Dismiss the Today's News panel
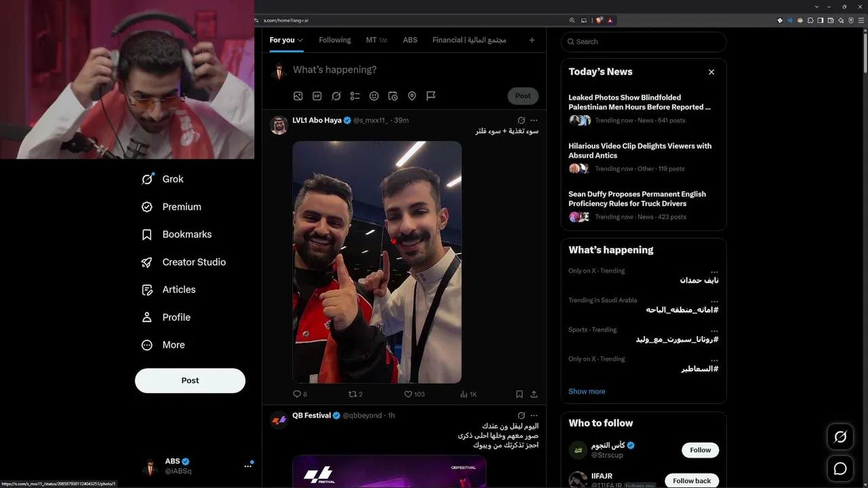 pyautogui.click(x=711, y=72)
